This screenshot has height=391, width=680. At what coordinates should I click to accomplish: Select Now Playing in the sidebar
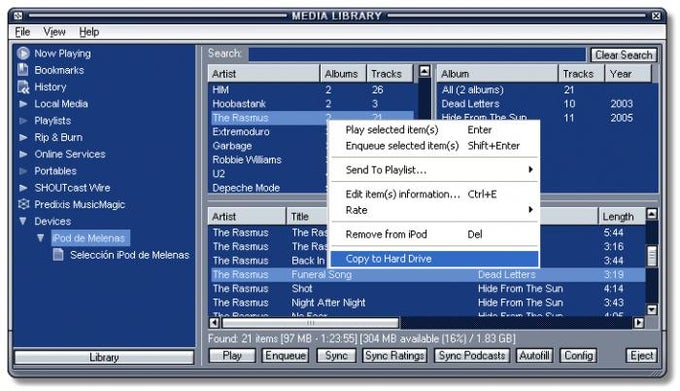tap(62, 53)
